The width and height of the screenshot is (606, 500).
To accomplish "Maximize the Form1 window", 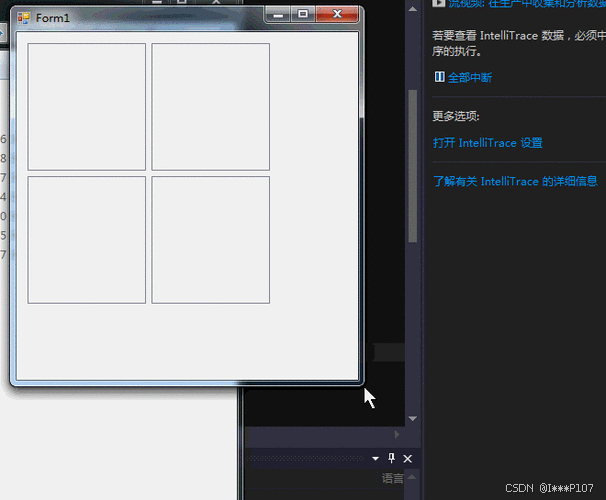I will [x=303, y=14].
